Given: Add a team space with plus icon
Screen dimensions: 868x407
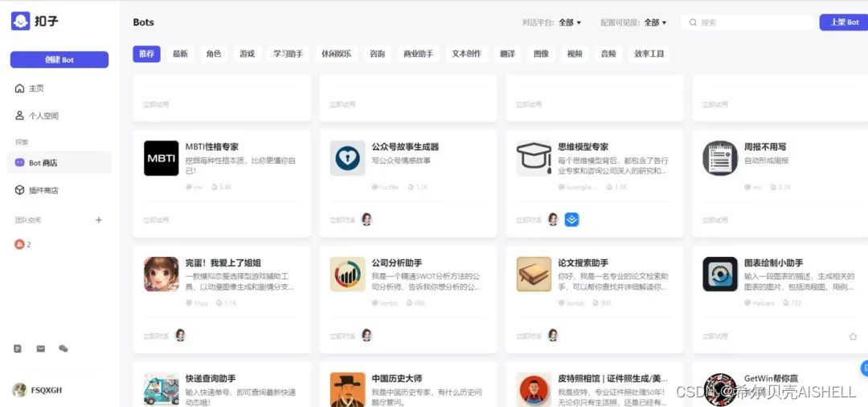Looking at the screenshot, I should coord(99,220).
